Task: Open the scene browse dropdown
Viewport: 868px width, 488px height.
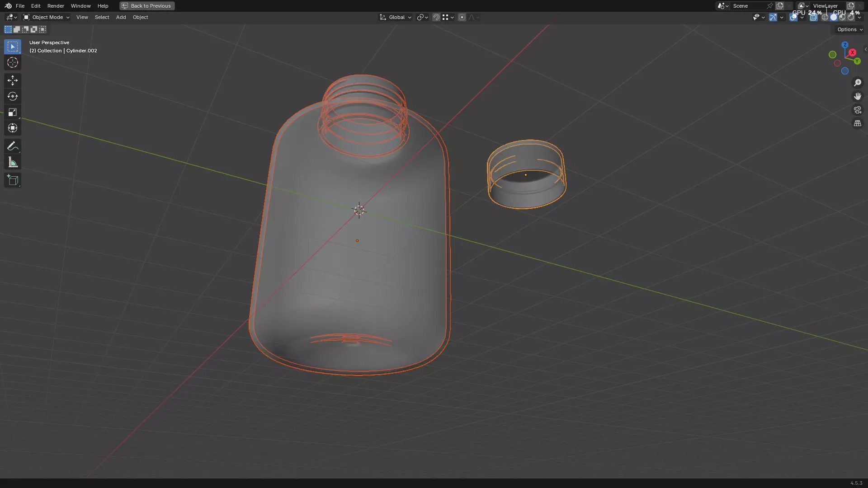Action: click(723, 6)
